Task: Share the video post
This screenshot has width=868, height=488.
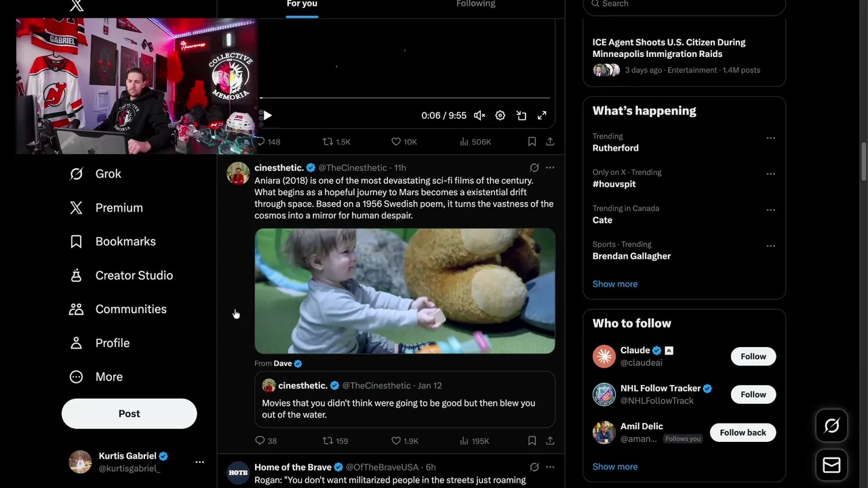Action: click(550, 142)
